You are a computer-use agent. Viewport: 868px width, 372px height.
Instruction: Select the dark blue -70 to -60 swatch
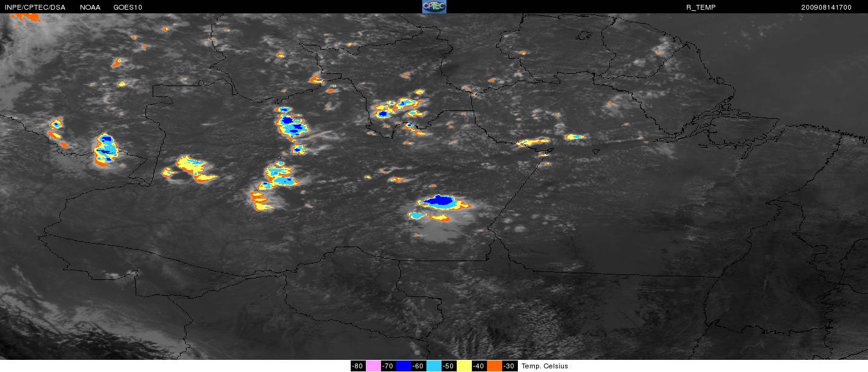coord(404,366)
